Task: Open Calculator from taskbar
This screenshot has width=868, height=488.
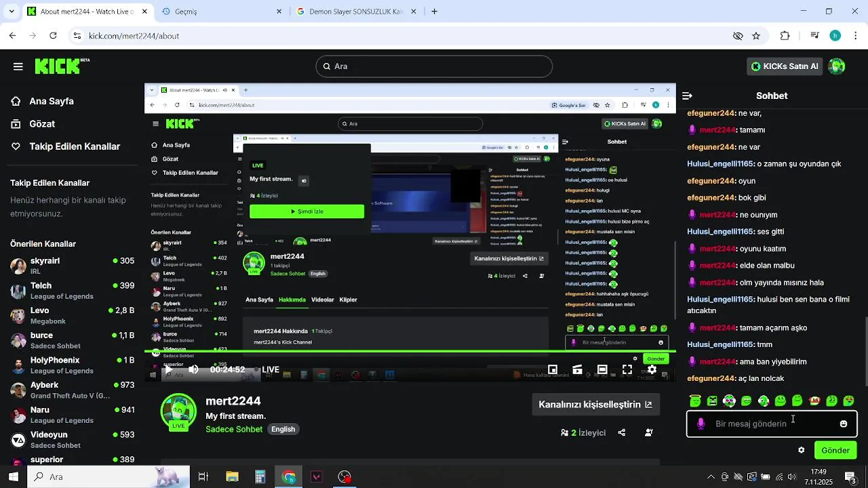Action: tap(260, 477)
